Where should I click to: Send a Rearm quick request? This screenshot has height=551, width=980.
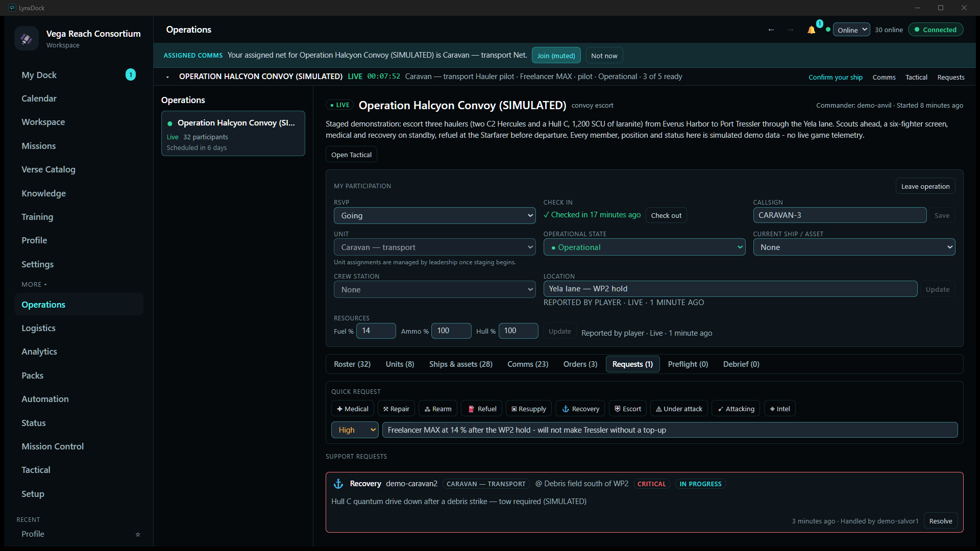[x=438, y=409]
